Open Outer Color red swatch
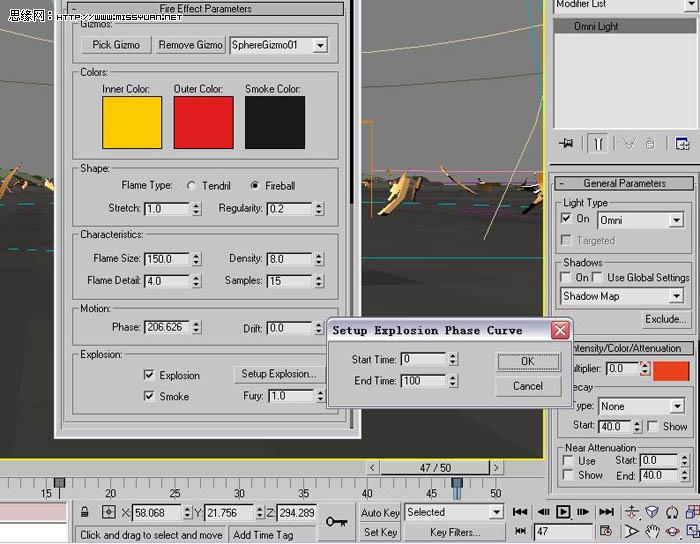The width and height of the screenshot is (700, 544). (x=204, y=122)
